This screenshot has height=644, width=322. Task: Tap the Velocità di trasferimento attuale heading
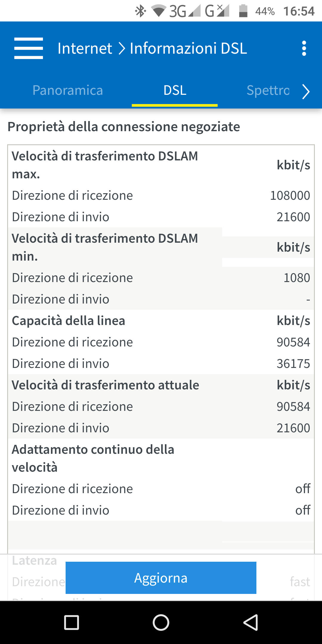(x=105, y=385)
